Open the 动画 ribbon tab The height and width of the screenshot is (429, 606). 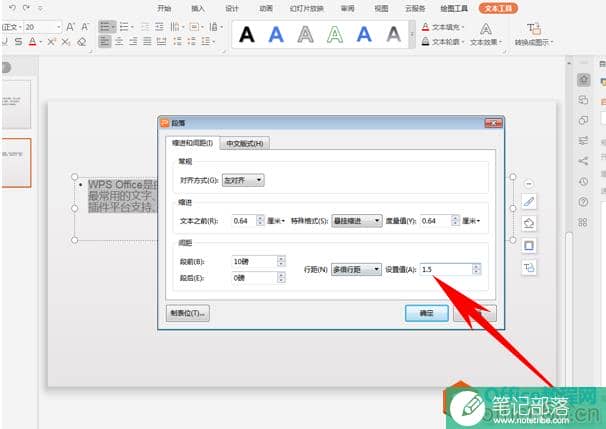pyautogui.click(x=266, y=8)
